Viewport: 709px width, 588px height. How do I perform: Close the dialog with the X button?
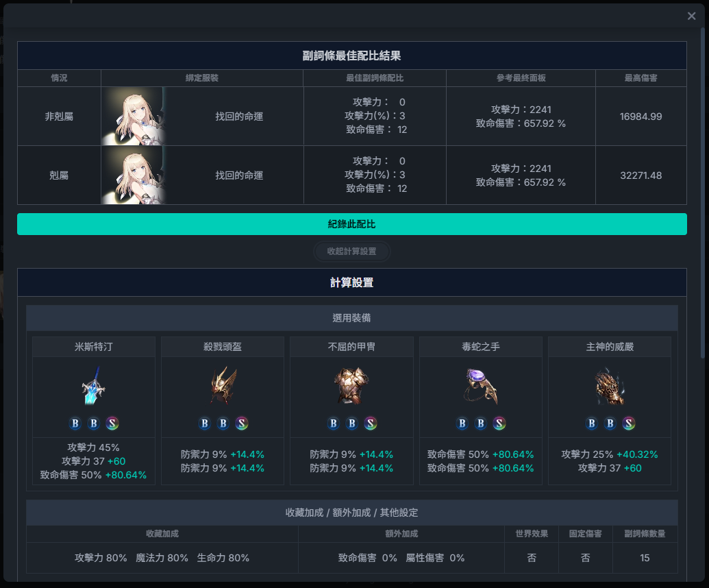(691, 16)
